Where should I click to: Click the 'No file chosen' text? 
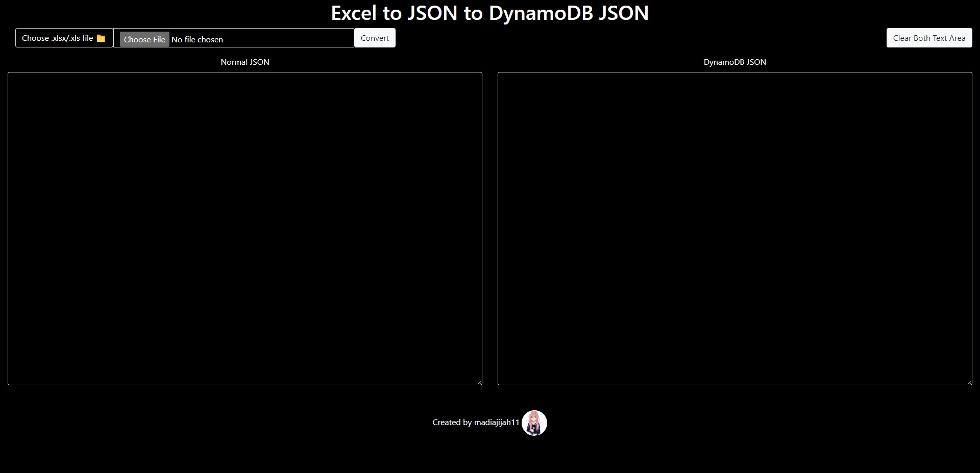[x=197, y=40]
